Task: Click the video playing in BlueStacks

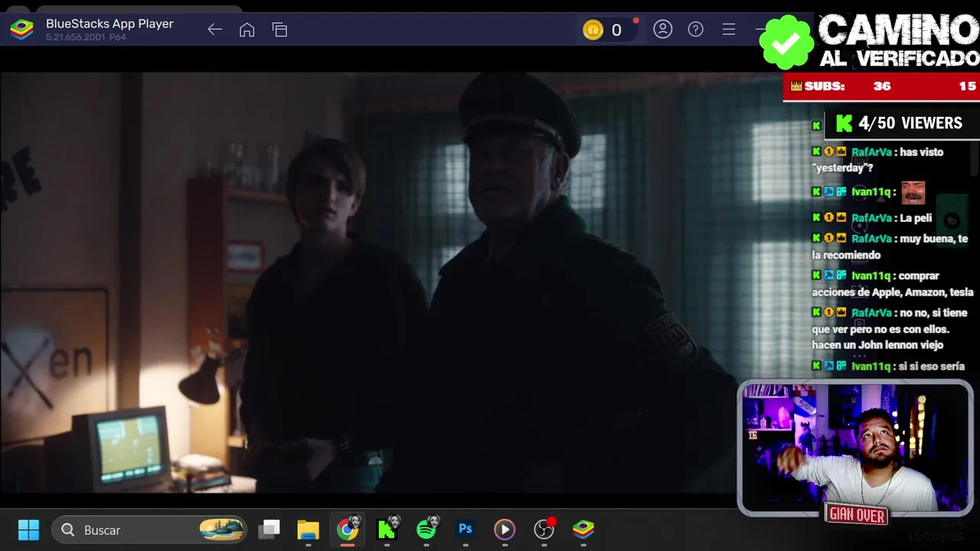Action: point(367,283)
